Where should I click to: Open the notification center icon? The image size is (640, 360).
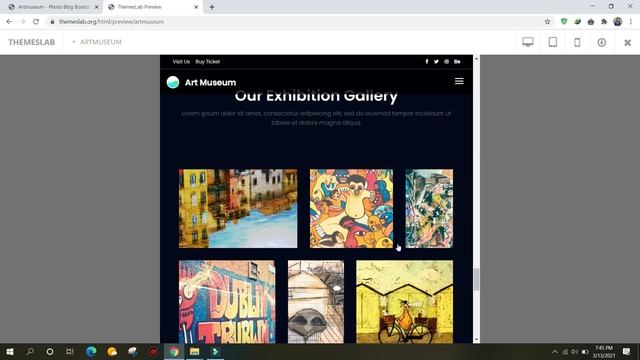(x=627, y=351)
